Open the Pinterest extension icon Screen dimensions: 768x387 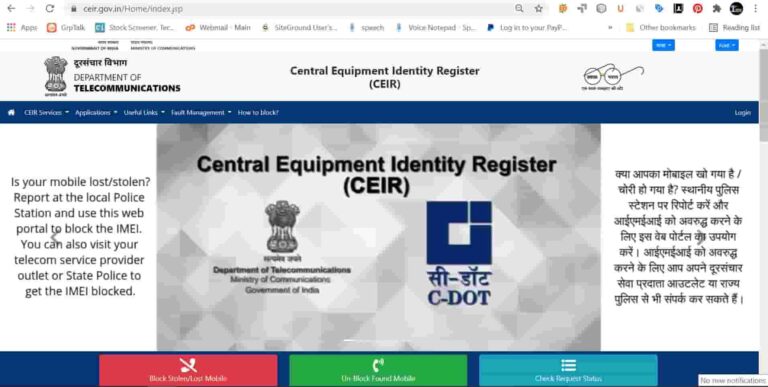697,8
